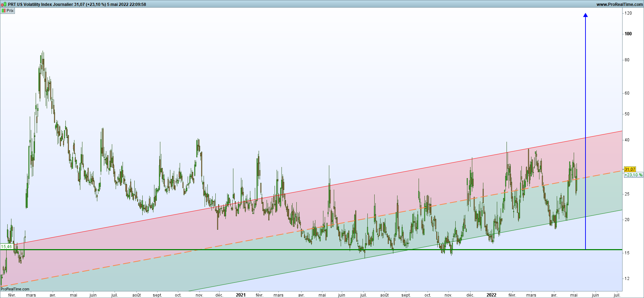
Task: Click the green-red swatch icon beside Prix
Action: [3, 11]
